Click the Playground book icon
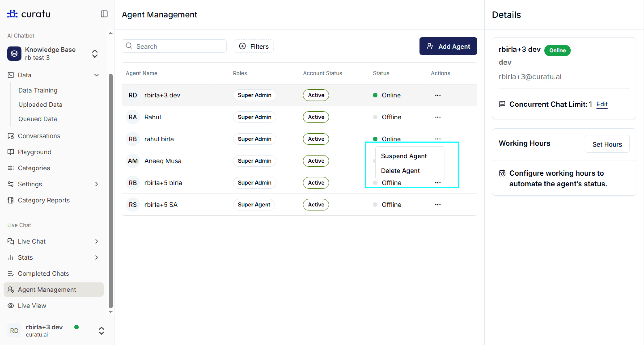The image size is (644, 345). pyautogui.click(x=11, y=152)
